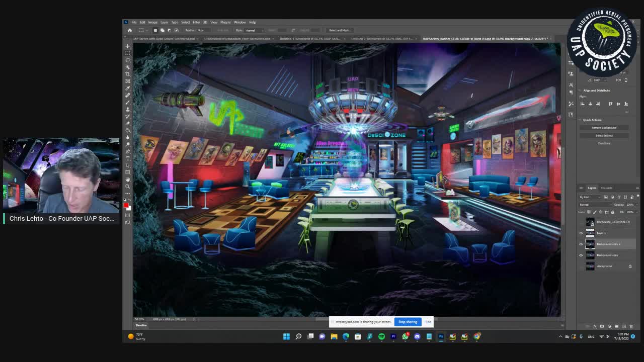The width and height of the screenshot is (644, 362).
Task: Open the layer filter Kind dropdown
Action: tap(591, 197)
